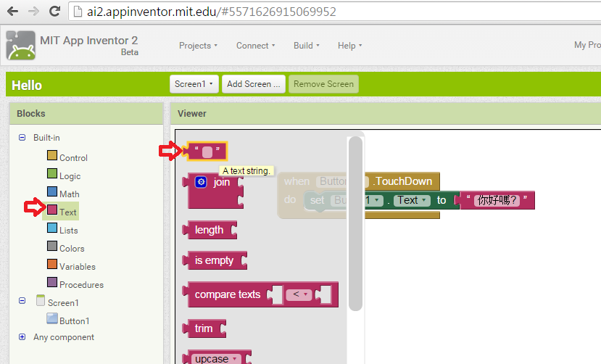Select Control in the Built-in blocks list

73,158
